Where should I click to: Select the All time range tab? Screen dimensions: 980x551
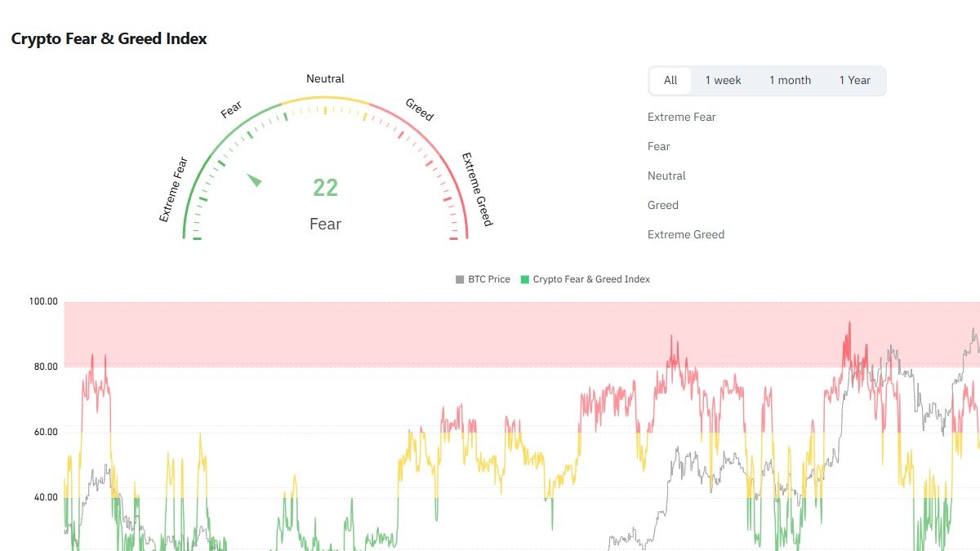pos(670,80)
